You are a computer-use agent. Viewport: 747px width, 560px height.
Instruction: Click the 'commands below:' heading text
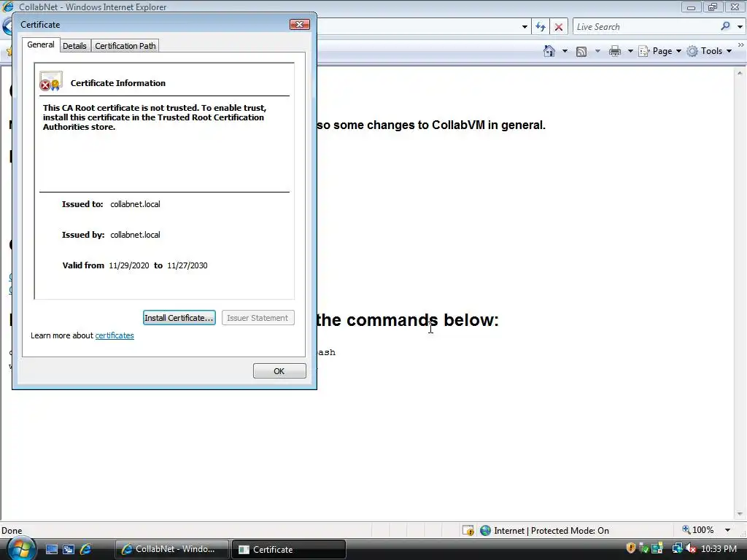pos(423,320)
